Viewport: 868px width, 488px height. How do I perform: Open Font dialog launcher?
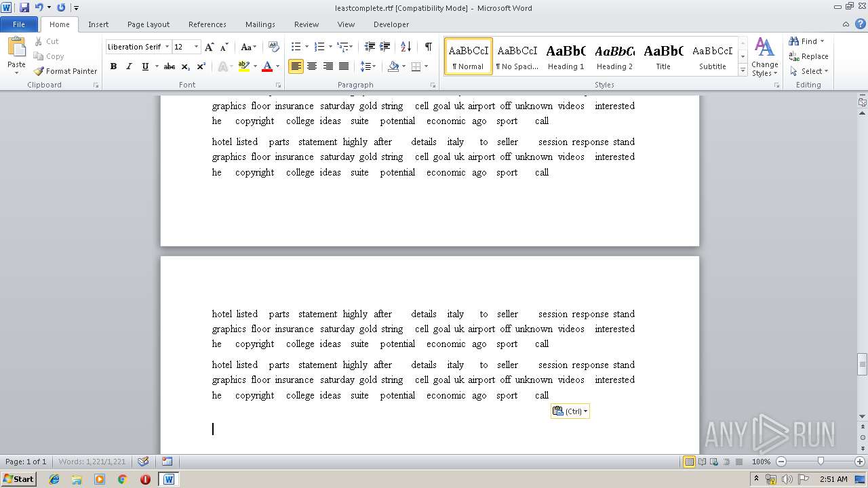tap(279, 85)
